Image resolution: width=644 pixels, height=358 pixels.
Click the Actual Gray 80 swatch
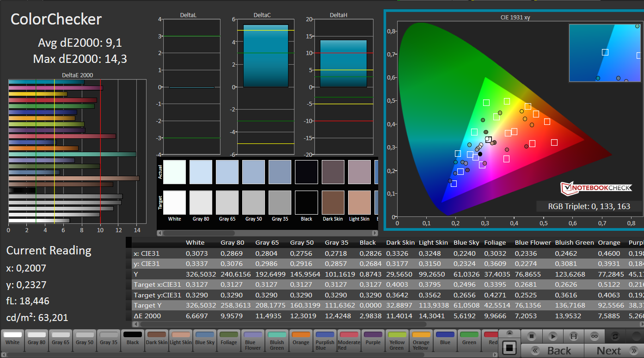point(201,172)
